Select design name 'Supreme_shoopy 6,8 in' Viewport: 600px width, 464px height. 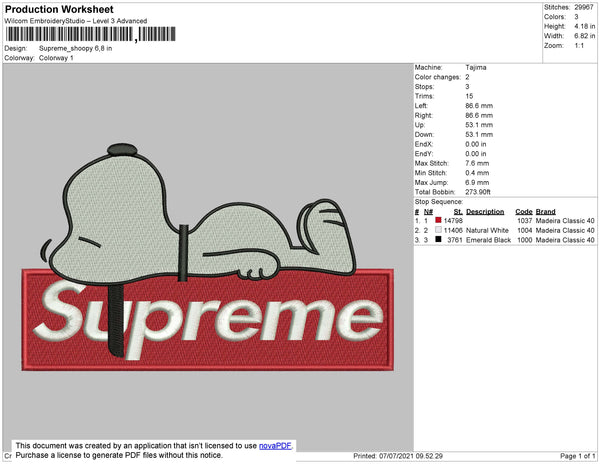coord(75,49)
